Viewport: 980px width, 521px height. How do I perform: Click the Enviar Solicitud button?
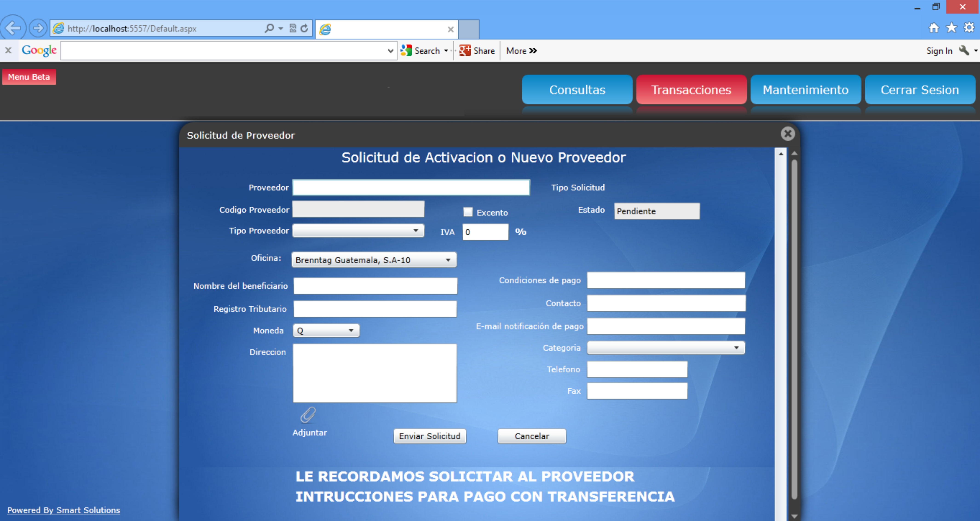(429, 436)
